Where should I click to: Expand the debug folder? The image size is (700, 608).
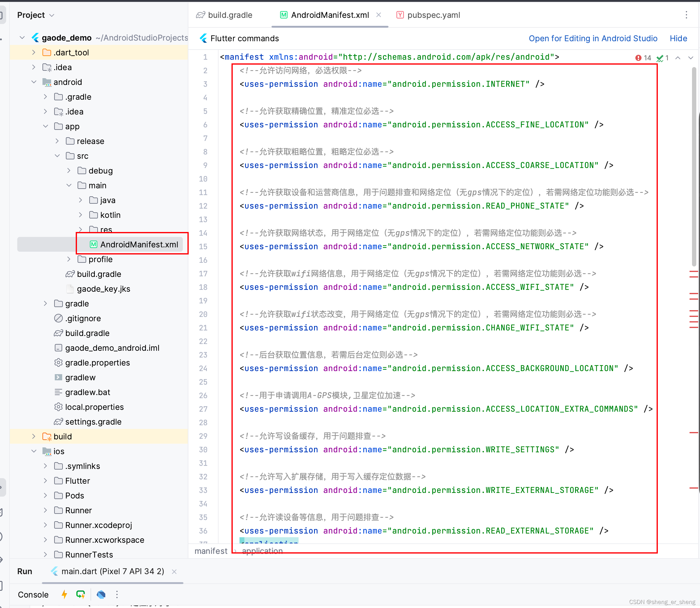(x=69, y=170)
